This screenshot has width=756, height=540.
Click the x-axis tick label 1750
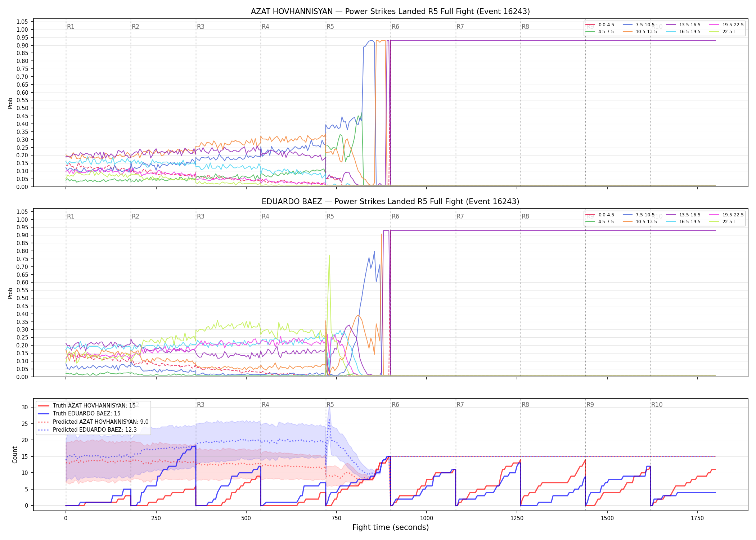(x=697, y=518)
